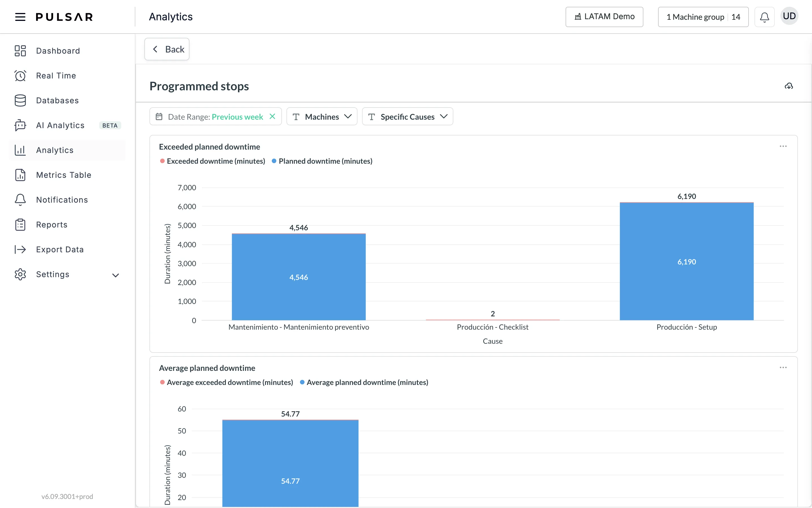Open the hamburger menu icon
This screenshot has width=812, height=508.
point(20,17)
